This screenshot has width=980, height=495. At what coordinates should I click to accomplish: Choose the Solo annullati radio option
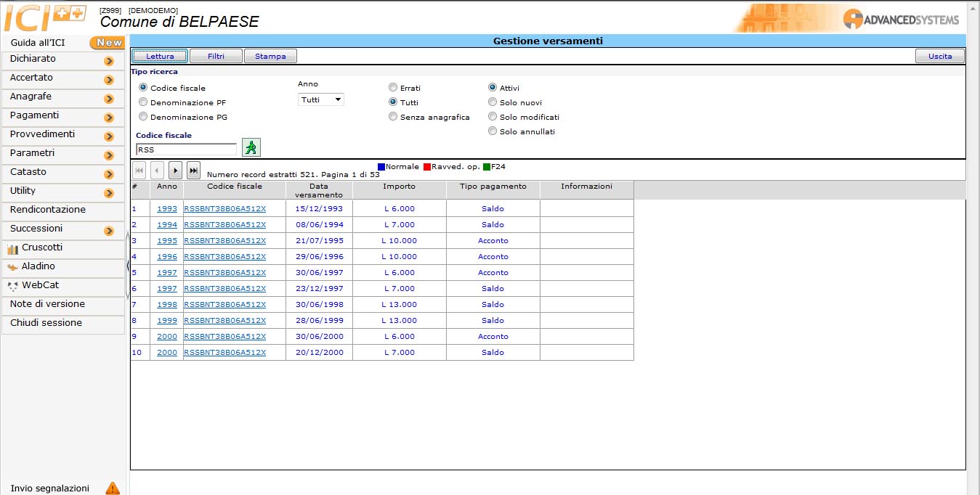coord(493,131)
